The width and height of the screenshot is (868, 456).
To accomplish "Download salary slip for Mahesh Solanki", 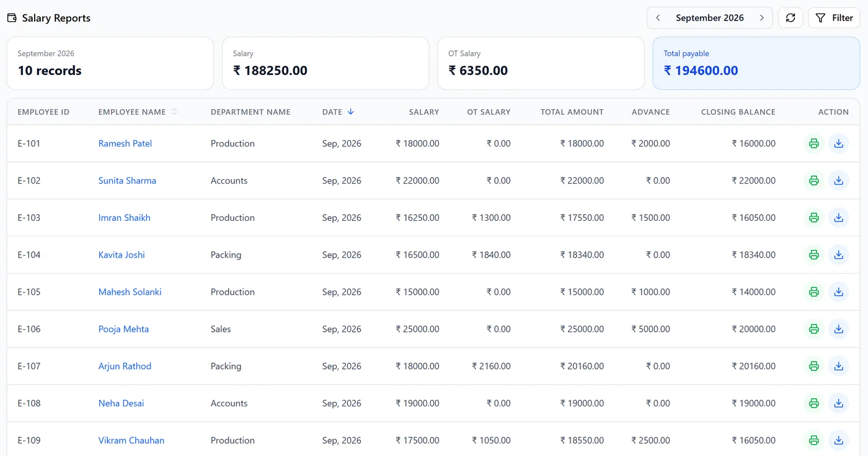I will pyautogui.click(x=839, y=292).
